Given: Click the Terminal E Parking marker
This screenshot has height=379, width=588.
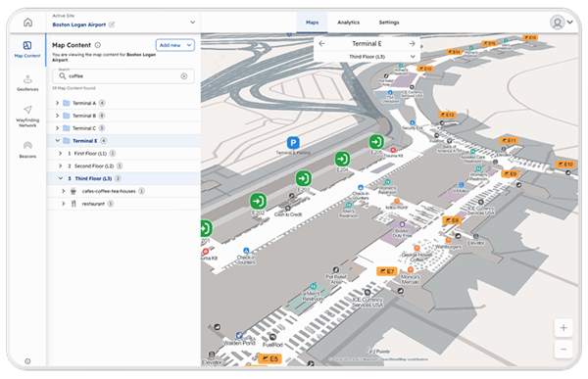Looking at the screenshot, I should click(x=293, y=143).
